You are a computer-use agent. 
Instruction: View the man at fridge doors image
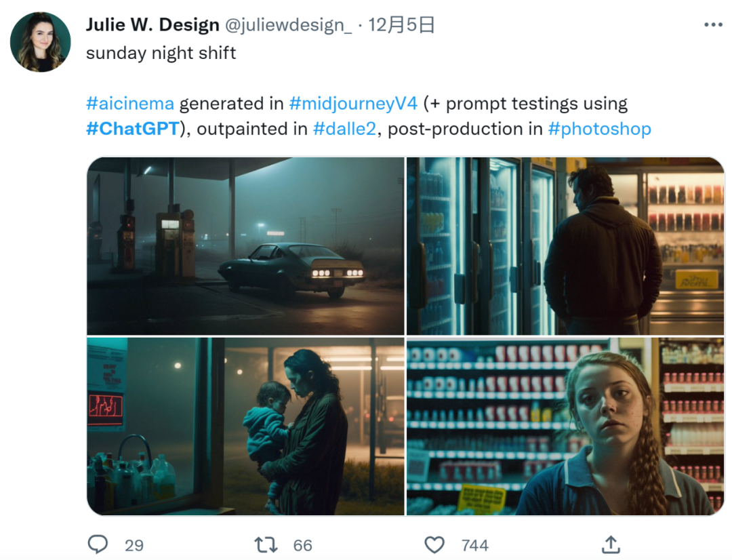(565, 245)
